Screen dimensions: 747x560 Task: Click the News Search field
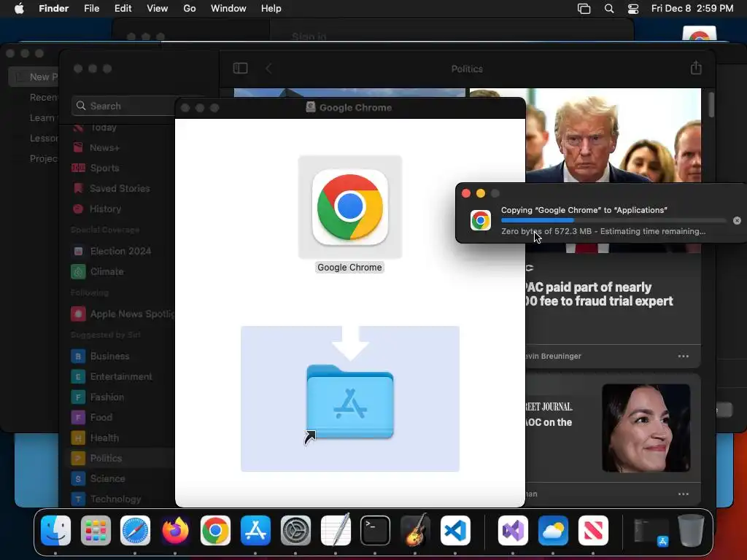pyautogui.click(x=124, y=106)
